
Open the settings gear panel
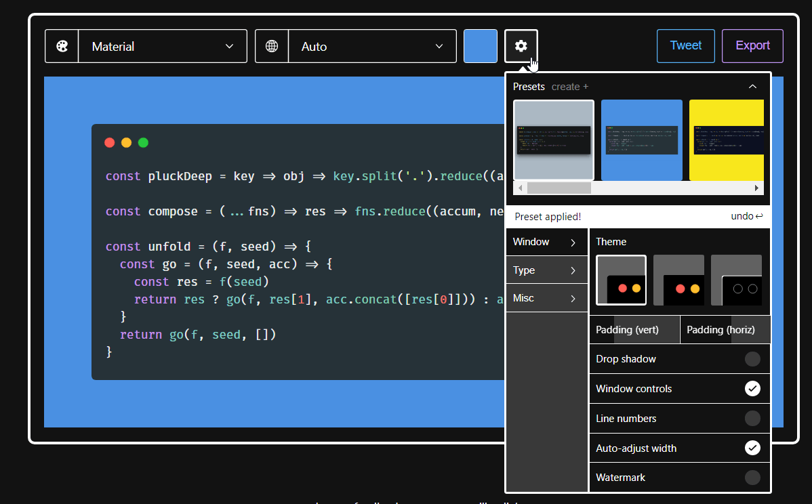pos(521,45)
